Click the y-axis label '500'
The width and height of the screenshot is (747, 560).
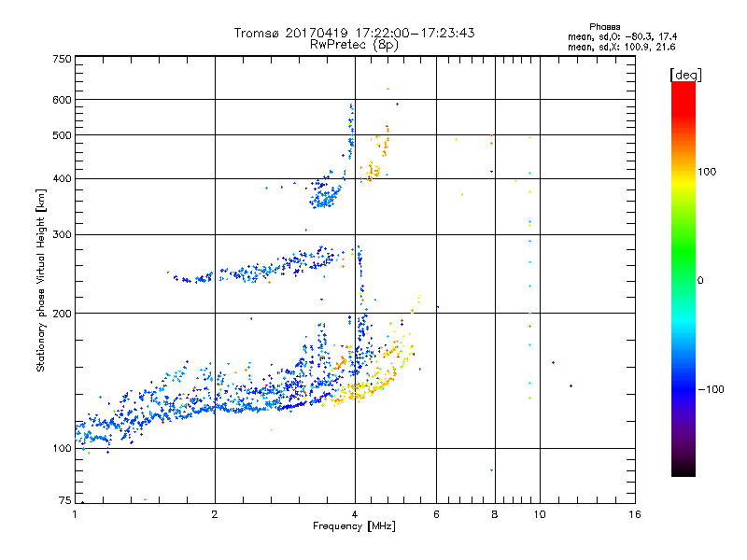[x=63, y=135]
